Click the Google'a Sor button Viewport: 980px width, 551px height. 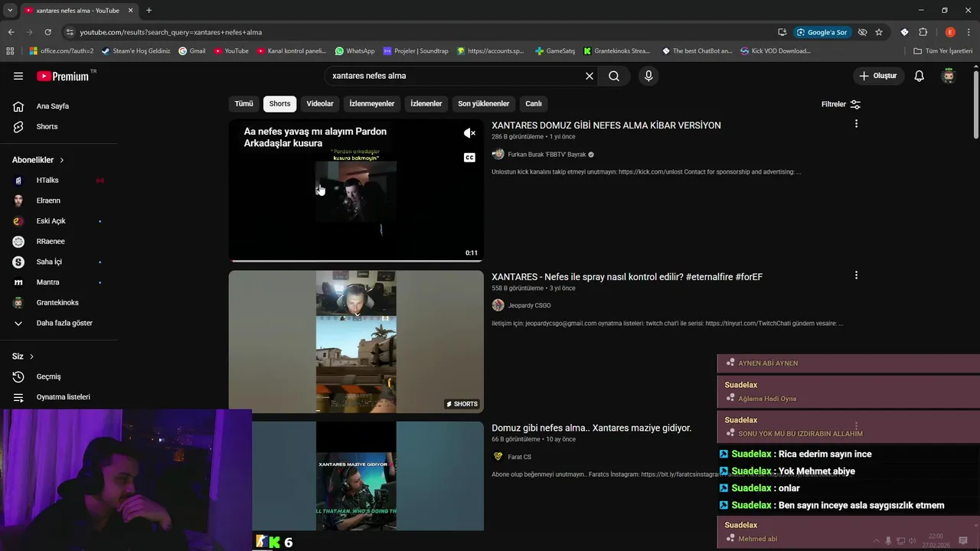[822, 32]
